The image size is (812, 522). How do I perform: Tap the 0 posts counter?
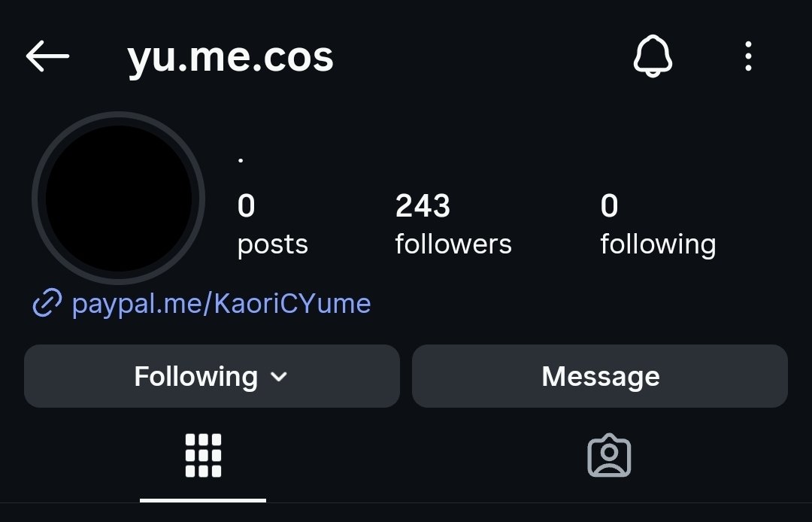(x=272, y=223)
